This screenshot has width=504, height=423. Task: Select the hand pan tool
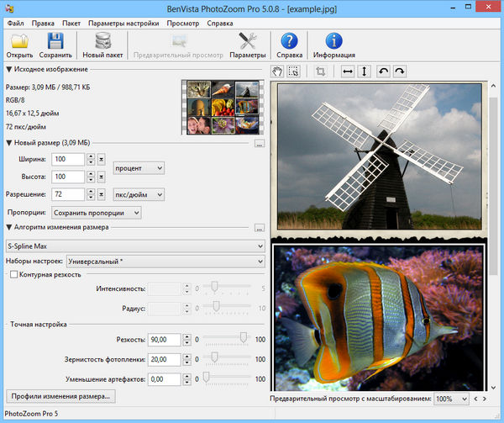(278, 71)
